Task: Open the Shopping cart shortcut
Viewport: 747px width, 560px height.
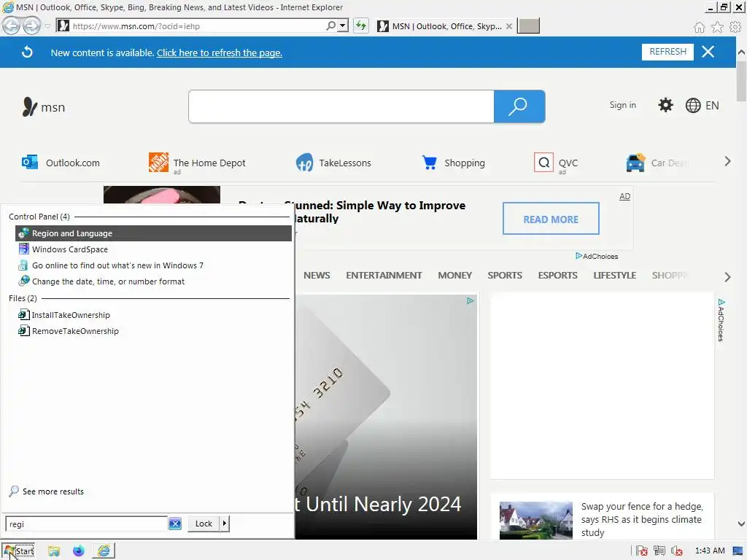Action: pyautogui.click(x=454, y=163)
